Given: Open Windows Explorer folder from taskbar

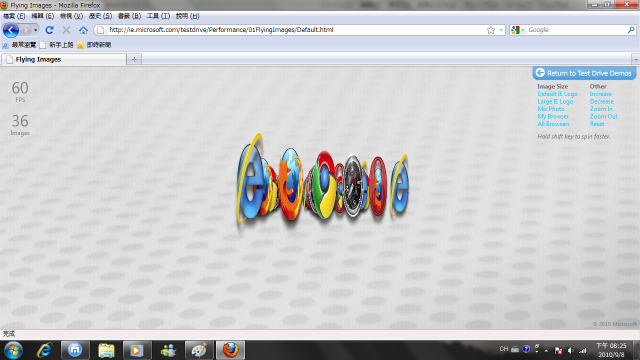Looking at the screenshot, I should point(106,350).
